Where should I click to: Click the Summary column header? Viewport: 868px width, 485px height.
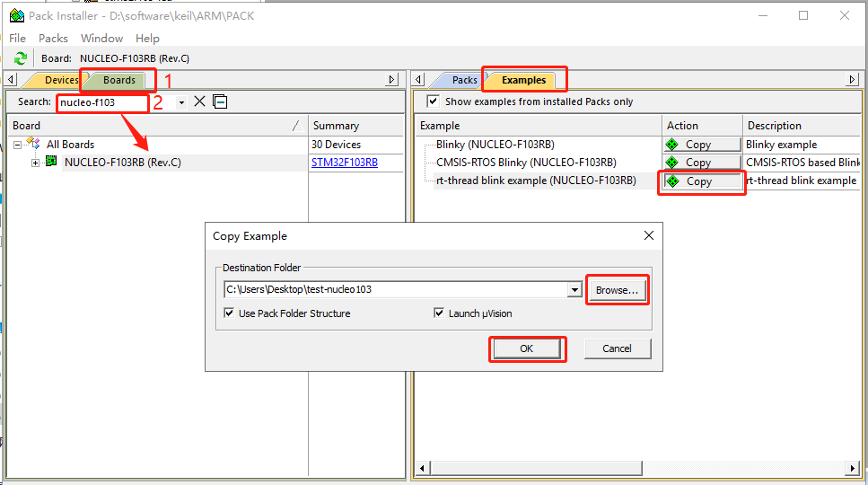[x=356, y=126]
